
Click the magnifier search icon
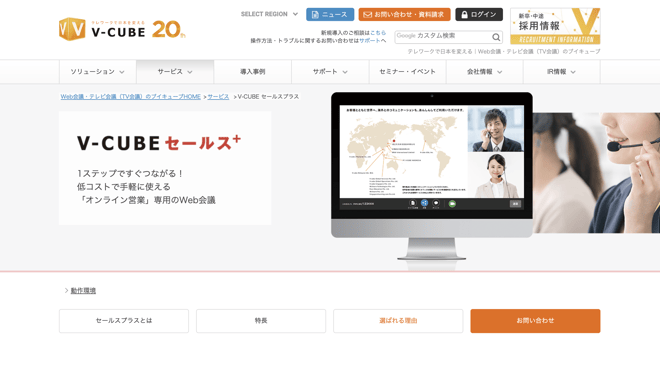click(496, 37)
